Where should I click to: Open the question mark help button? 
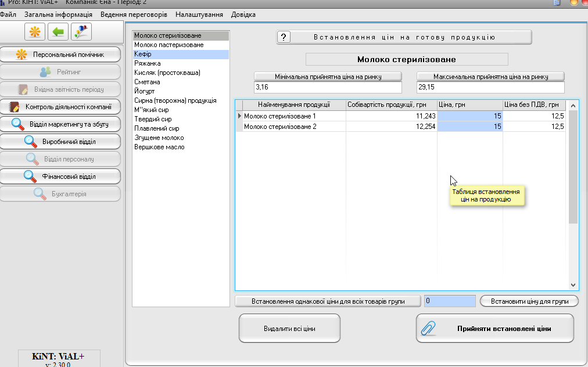point(284,37)
